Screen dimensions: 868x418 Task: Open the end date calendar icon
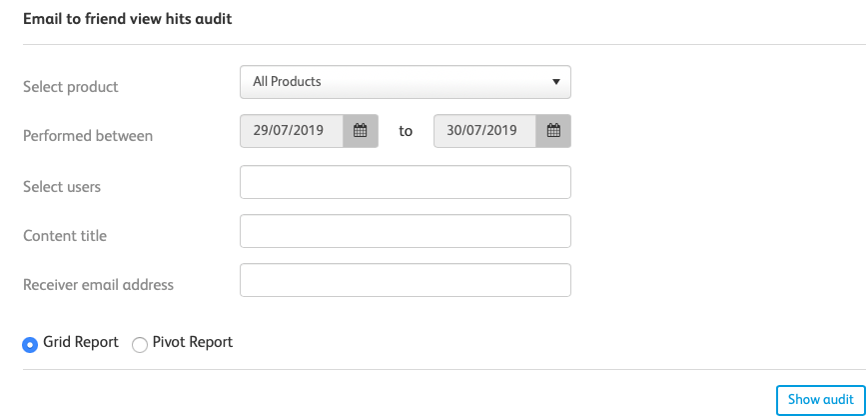click(553, 131)
